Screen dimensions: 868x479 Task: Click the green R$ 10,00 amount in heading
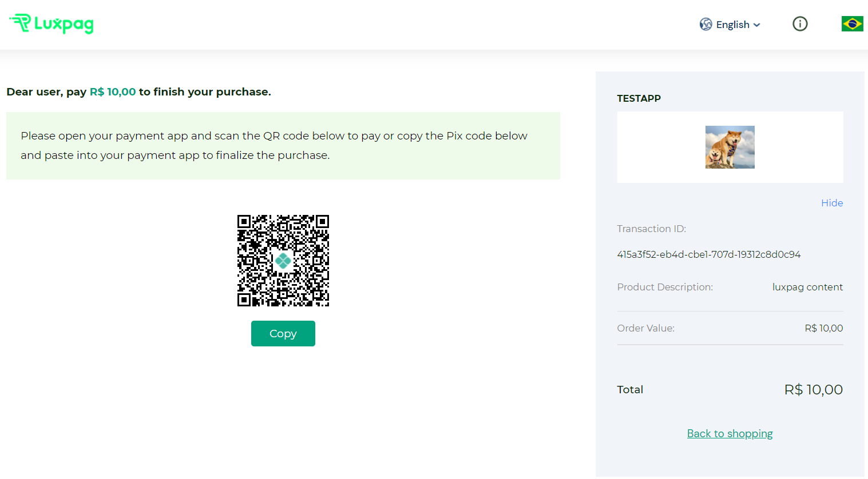113,92
